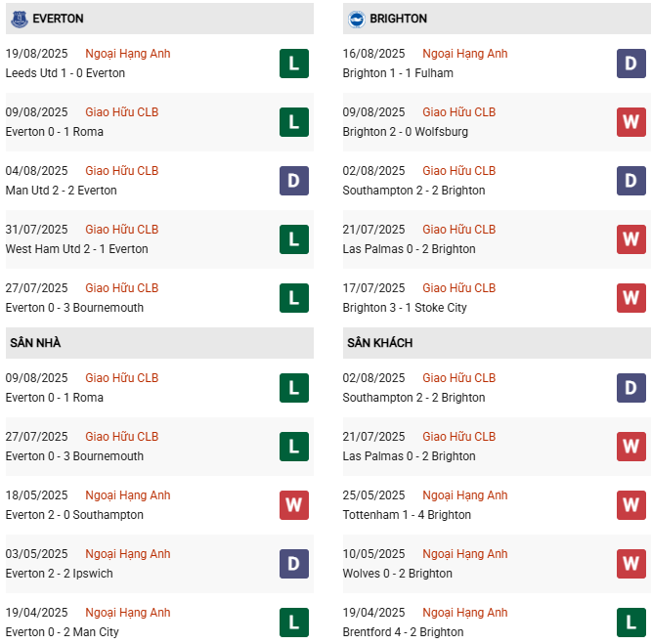Click the Brighton club crest icon

pyautogui.click(x=357, y=19)
